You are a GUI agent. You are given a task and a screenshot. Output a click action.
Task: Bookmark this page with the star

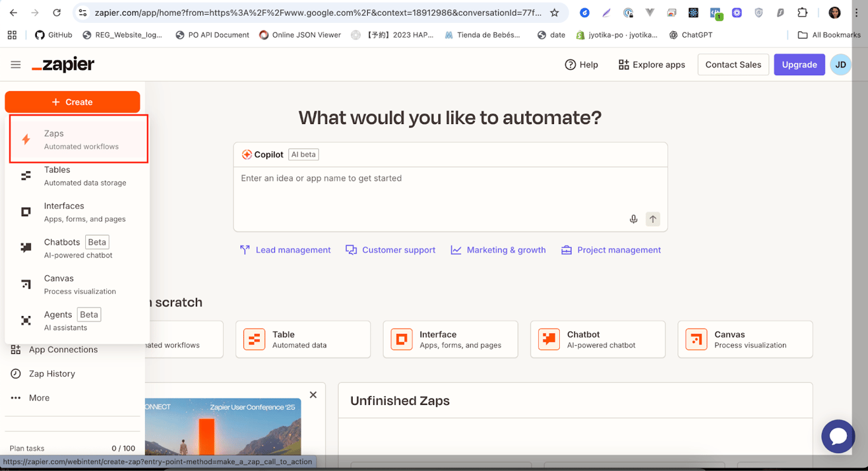click(x=555, y=13)
